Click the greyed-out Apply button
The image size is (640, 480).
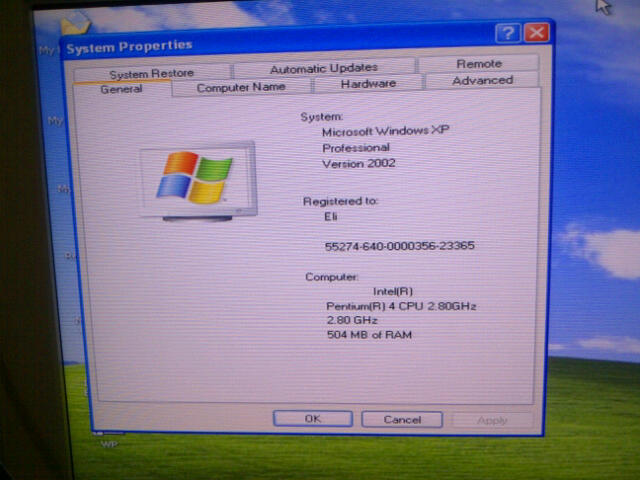(492, 420)
